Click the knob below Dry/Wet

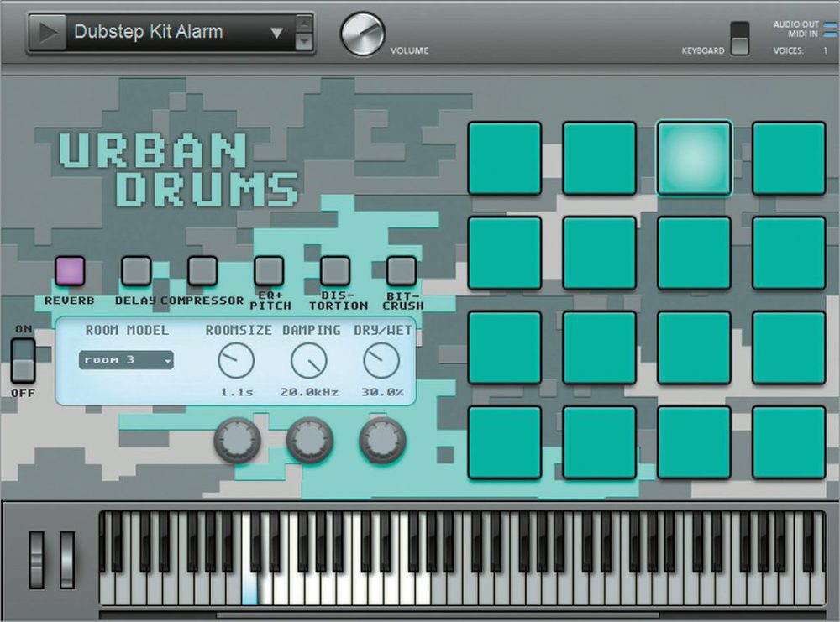point(382,441)
